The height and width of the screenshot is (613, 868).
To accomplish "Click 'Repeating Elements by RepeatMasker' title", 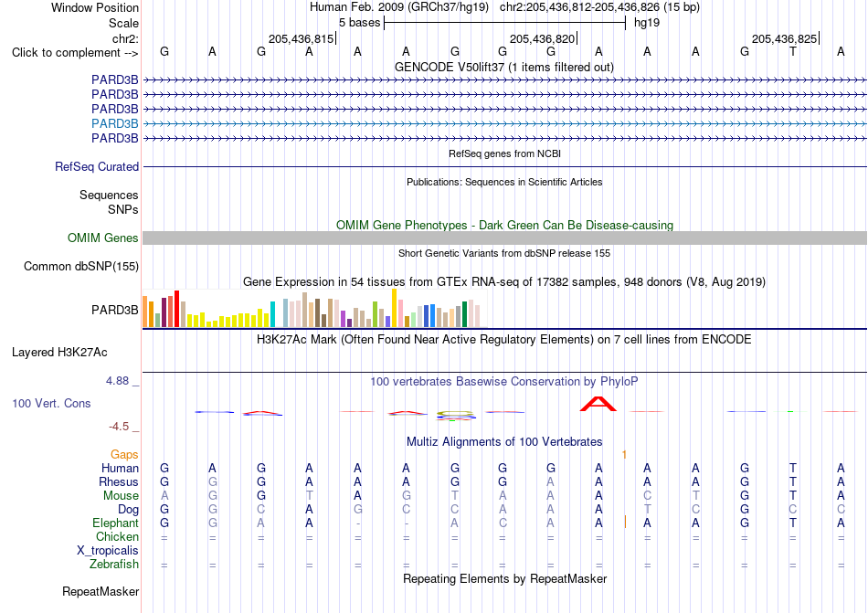I will pyautogui.click(x=504, y=578).
